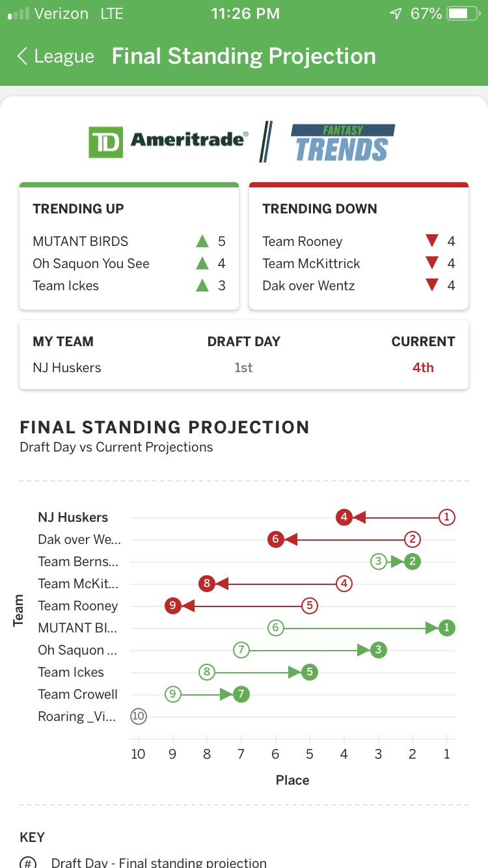Select Oh Saquon You See in Trending Up
This screenshot has height=868, width=488.
91,264
